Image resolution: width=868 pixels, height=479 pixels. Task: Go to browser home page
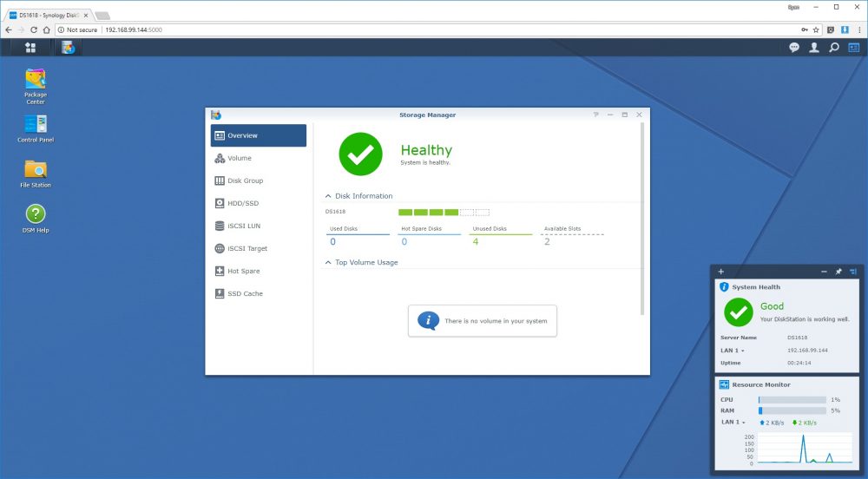click(47, 30)
